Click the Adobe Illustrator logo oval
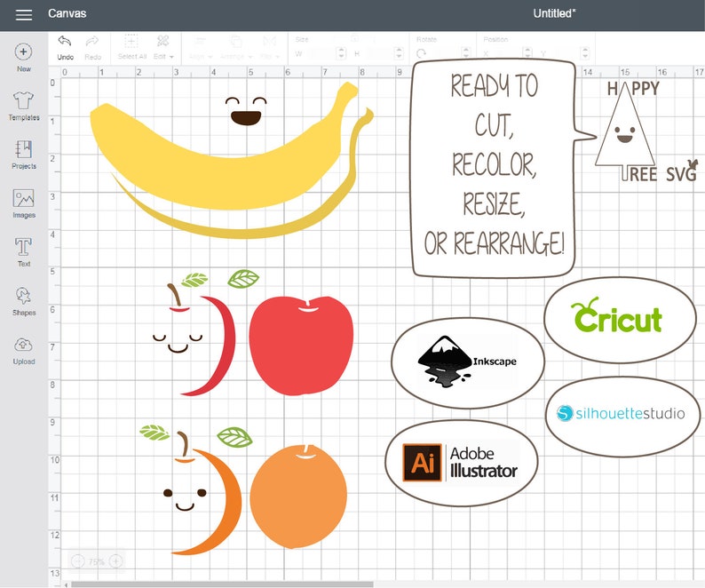 [462, 463]
